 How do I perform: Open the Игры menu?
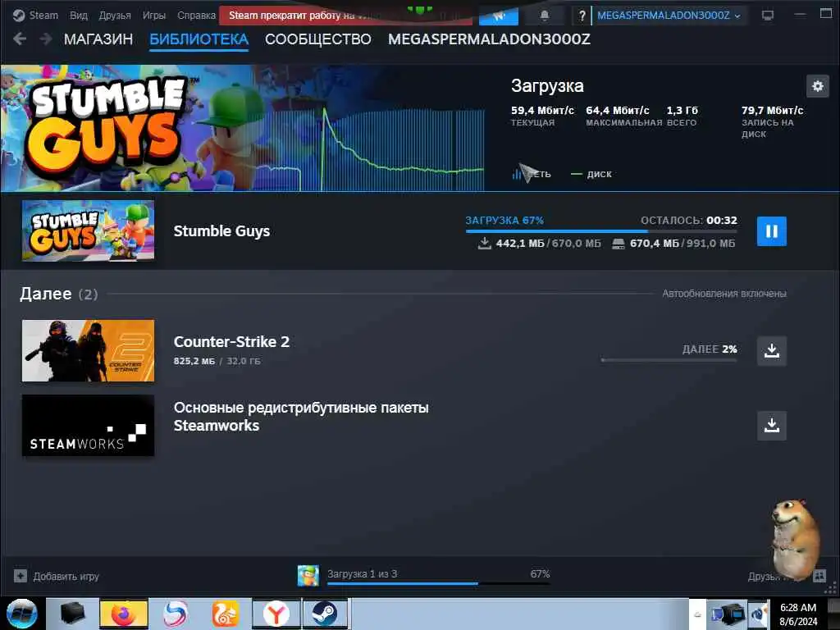tap(153, 15)
